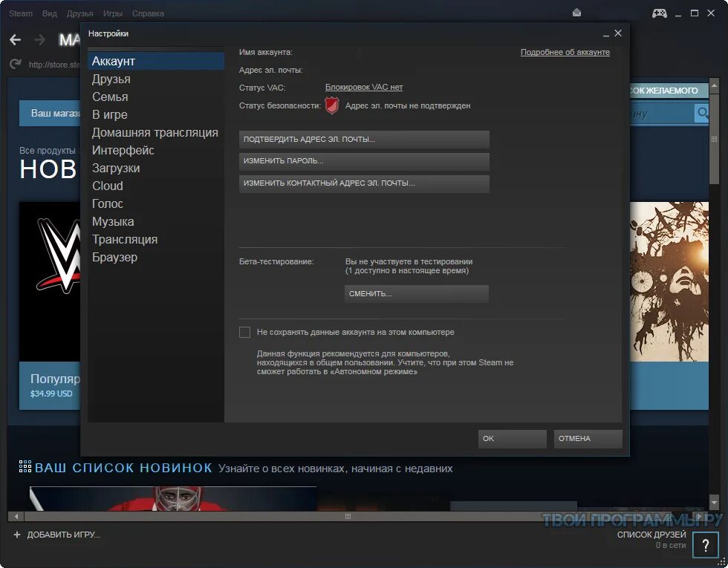This screenshot has height=568, width=728.
Task: Open the Steam menu
Action: [21, 13]
